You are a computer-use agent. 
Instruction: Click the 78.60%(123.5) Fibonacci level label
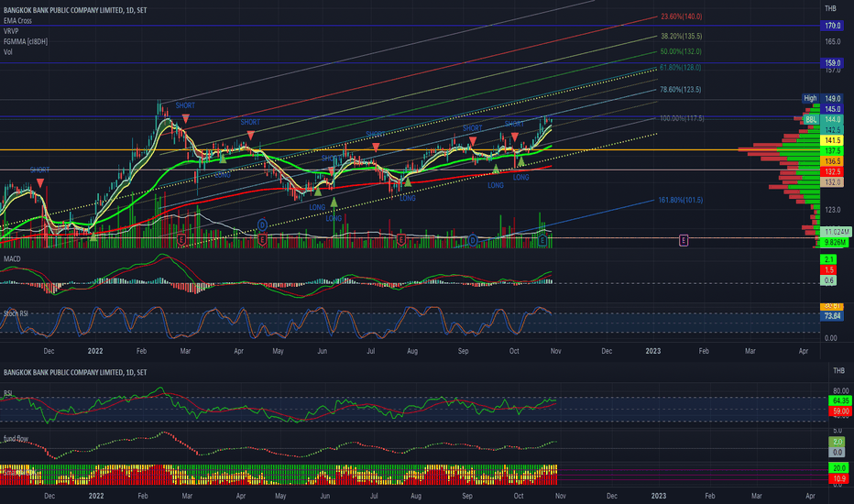[680, 90]
